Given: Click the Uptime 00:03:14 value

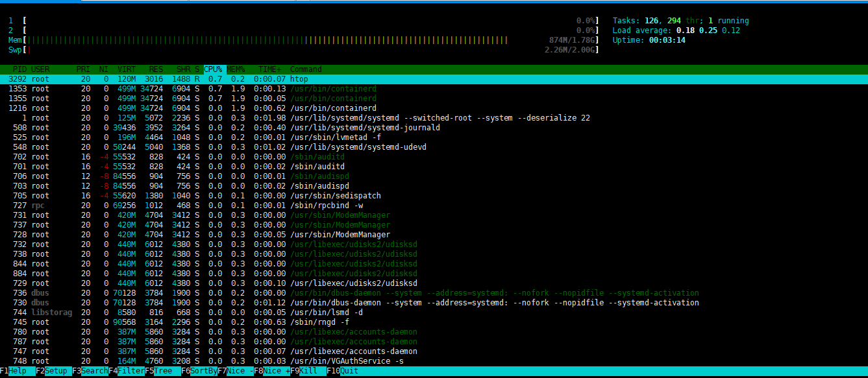Looking at the screenshot, I should point(667,40).
